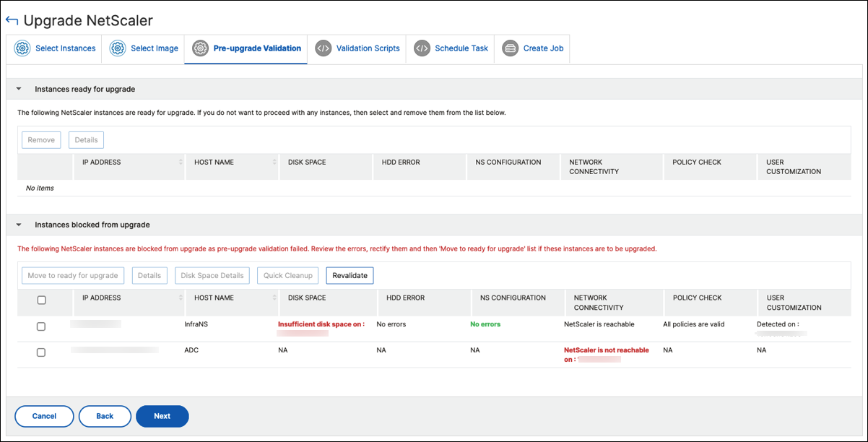Screen dimensions: 868x442
Task: Sort blocked instances by IP ADDRESS arrows
Action: point(181,298)
